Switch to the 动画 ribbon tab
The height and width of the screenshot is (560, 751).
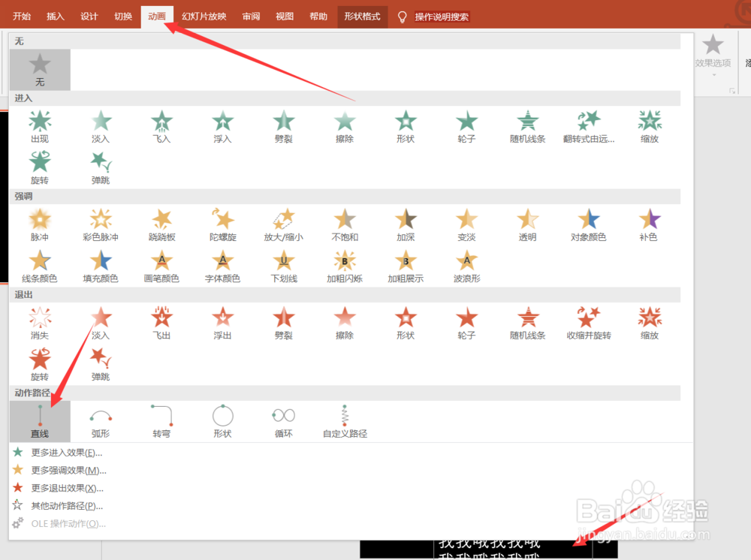coord(157,17)
